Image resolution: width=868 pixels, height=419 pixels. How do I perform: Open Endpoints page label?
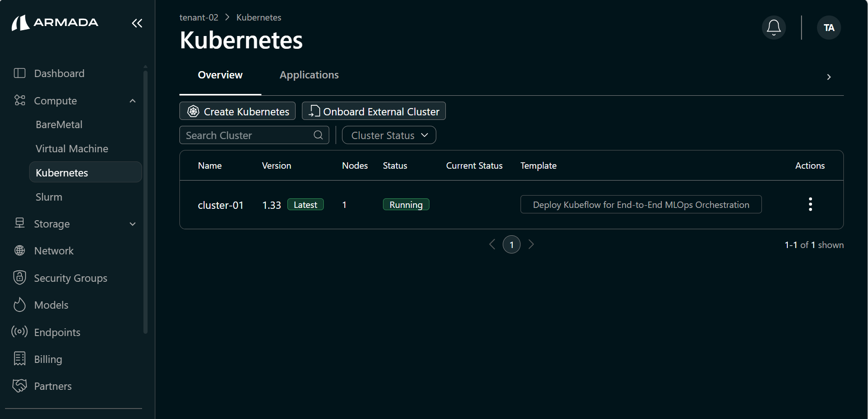[x=57, y=332]
